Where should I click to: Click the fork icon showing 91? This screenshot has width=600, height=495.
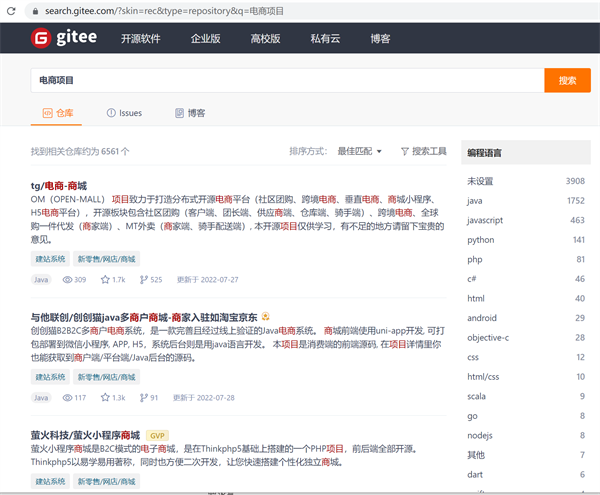[x=143, y=397]
